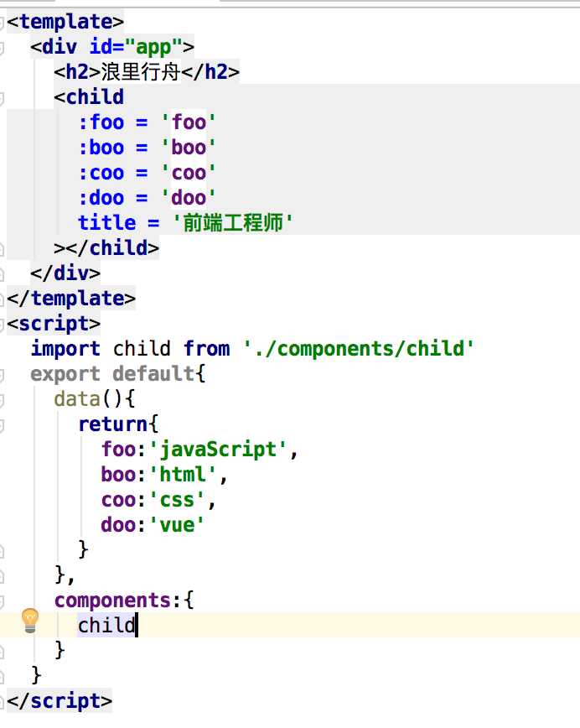Click the '</script>' closing tag
The image size is (580, 728).
[x=60, y=701]
